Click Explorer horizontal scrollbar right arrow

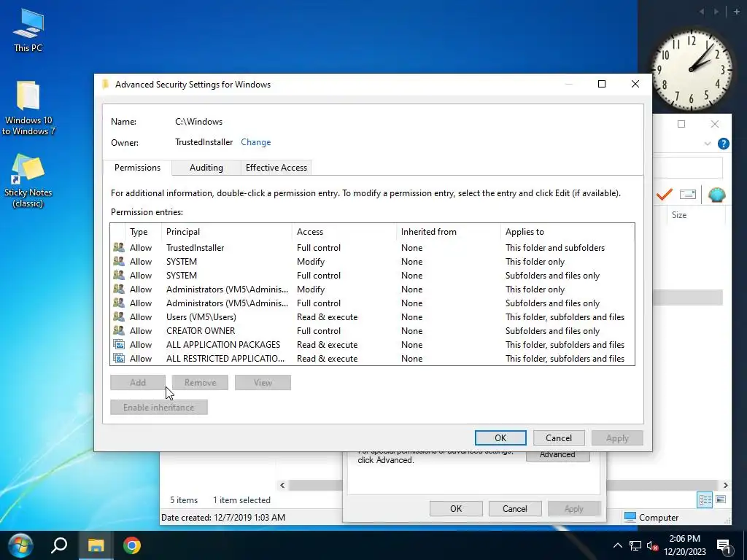click(725, 485)
